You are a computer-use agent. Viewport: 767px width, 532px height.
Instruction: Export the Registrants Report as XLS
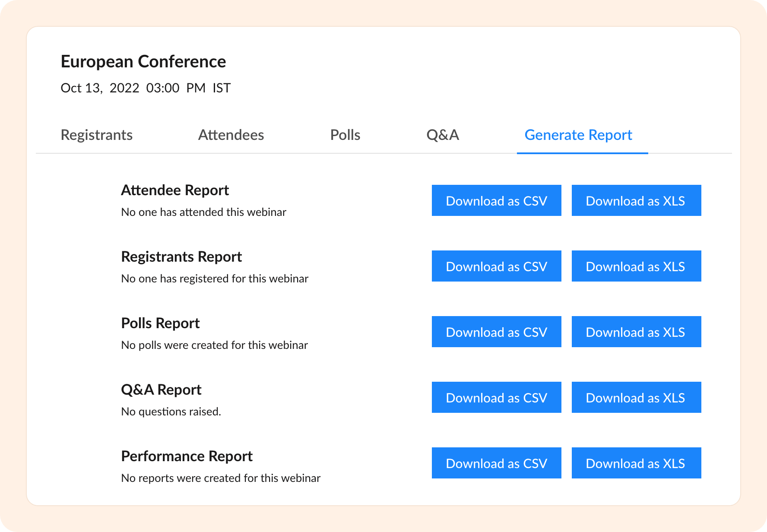[636, 266]
